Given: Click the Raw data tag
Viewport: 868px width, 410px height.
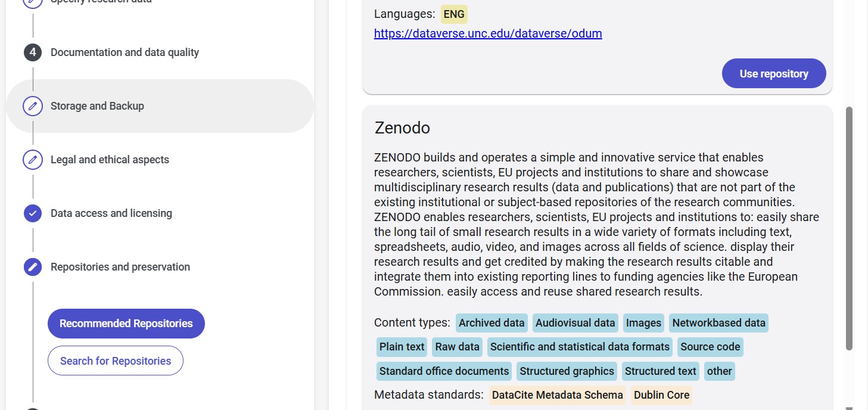Looking at the screenshot, I should point(458,347).
